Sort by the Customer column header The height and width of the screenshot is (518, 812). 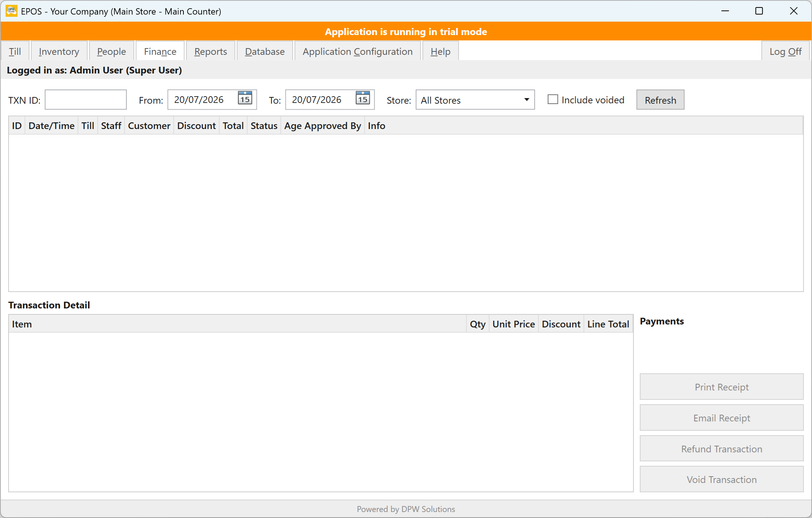coord(149,126)
